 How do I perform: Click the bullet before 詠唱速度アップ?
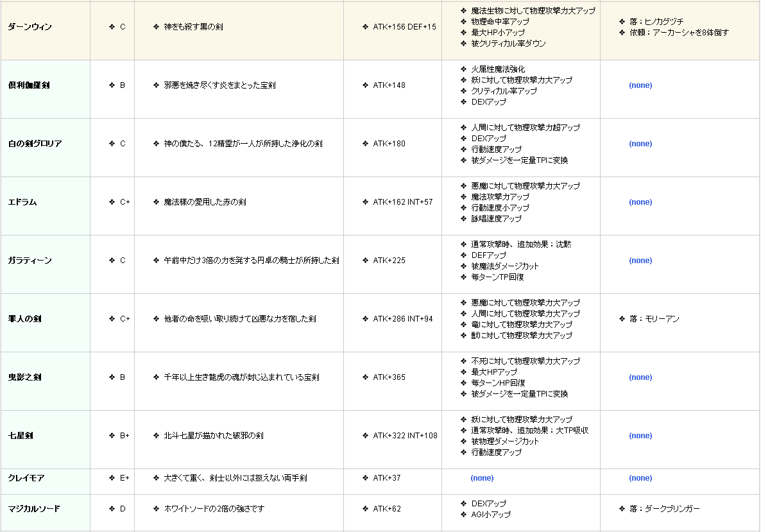pyautogui.click(x=464, y=219)
